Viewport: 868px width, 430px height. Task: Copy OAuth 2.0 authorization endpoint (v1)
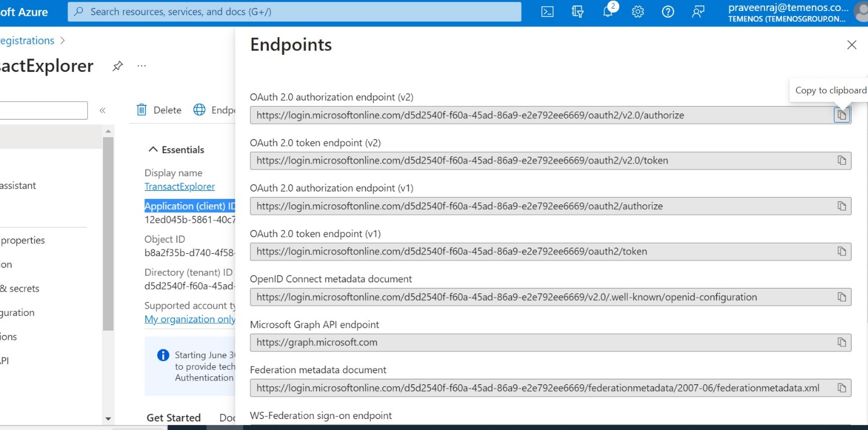coord(841,206)
